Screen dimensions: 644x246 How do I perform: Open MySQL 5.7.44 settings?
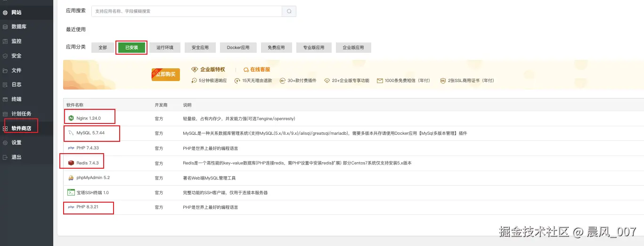[90, 133]
